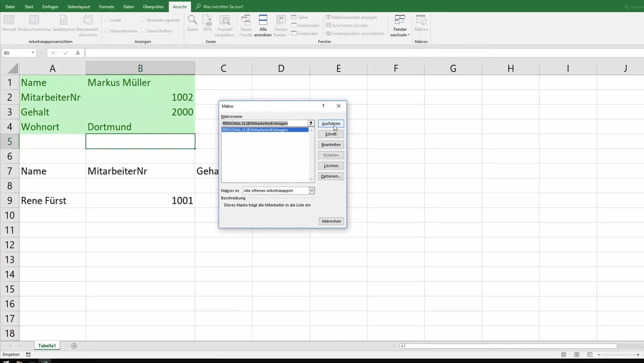This screenshot has width=644, height=363.
Task: Click the horizontal scrollbar thumb
Action: tap(510, 346)
